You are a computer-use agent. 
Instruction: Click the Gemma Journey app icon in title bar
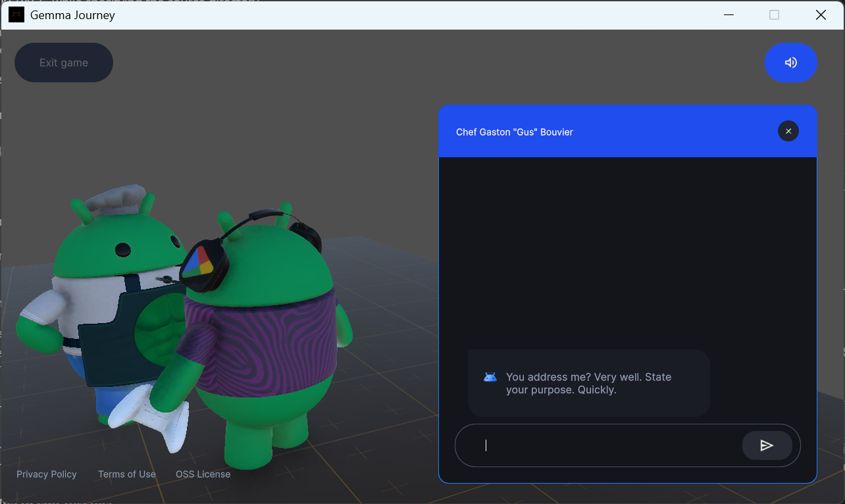(x=16, y=14)
